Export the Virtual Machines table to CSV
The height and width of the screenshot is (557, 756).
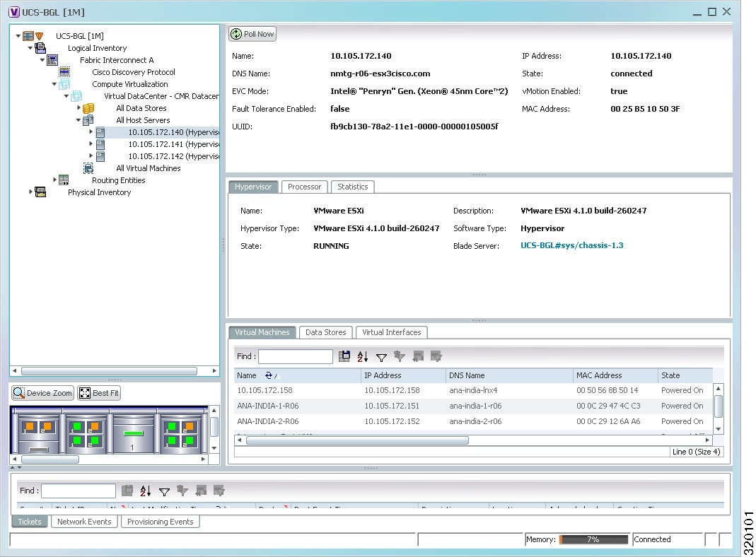(x=344, y=356)
